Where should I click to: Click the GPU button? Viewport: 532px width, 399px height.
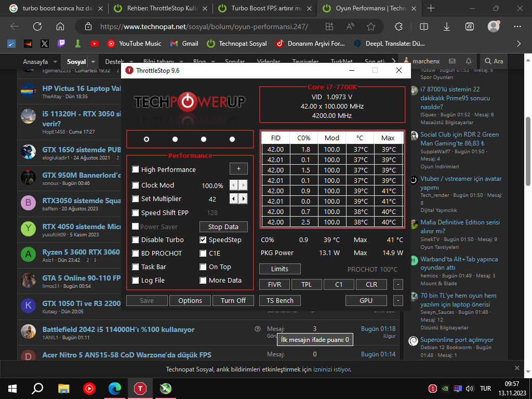click(x=366, y=301)
